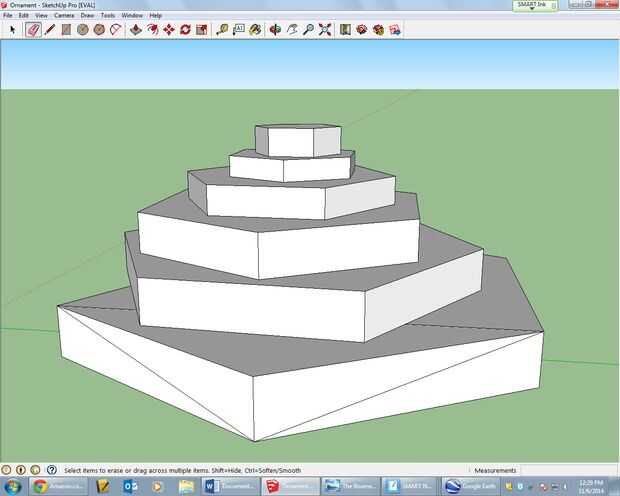
Task: Click the credits status bar icon
Action: (x=21, y=470)
